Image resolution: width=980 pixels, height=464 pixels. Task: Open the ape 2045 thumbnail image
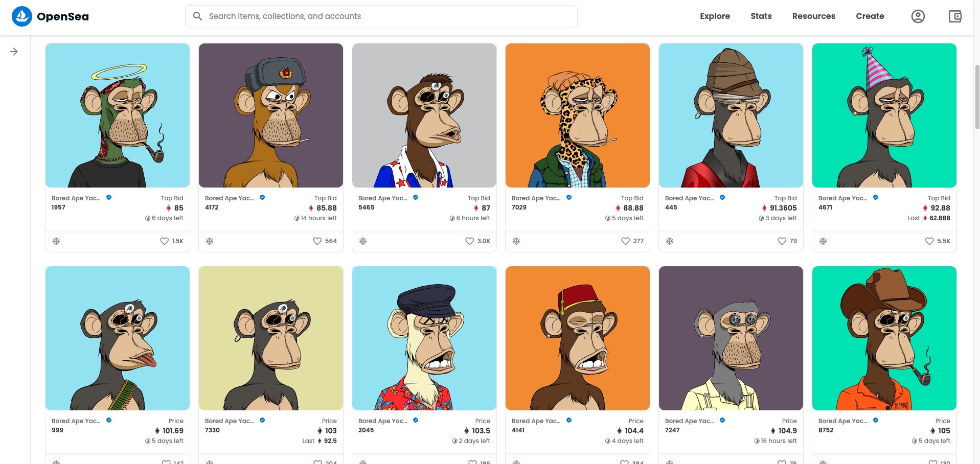(x=424, y=338)
